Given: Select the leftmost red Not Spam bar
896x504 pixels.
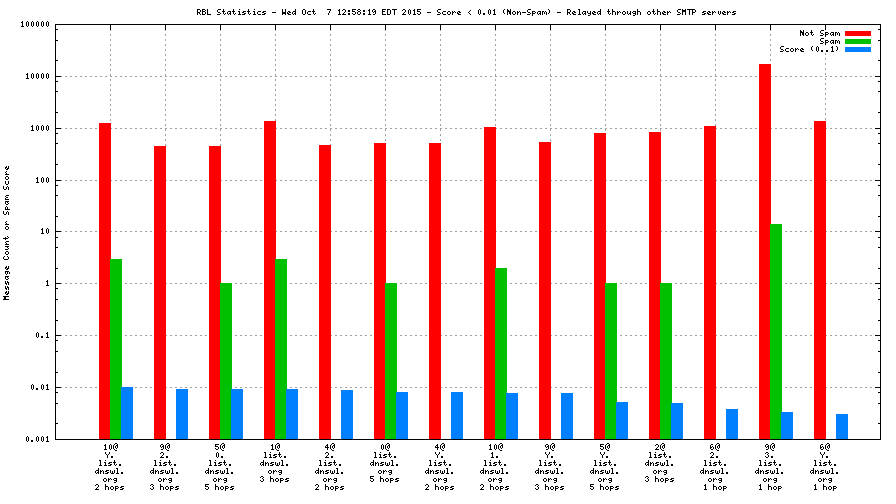Looking at the screenshot, I should pyautogui.click(x=105, y=280).
